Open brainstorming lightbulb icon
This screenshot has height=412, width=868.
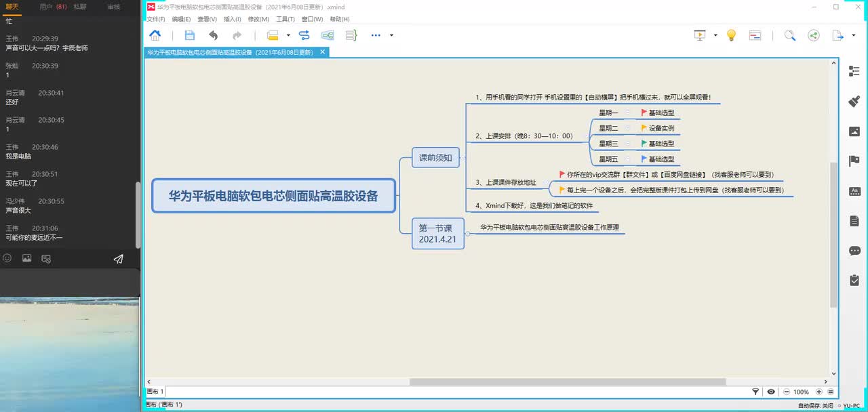tap(731, 35)
